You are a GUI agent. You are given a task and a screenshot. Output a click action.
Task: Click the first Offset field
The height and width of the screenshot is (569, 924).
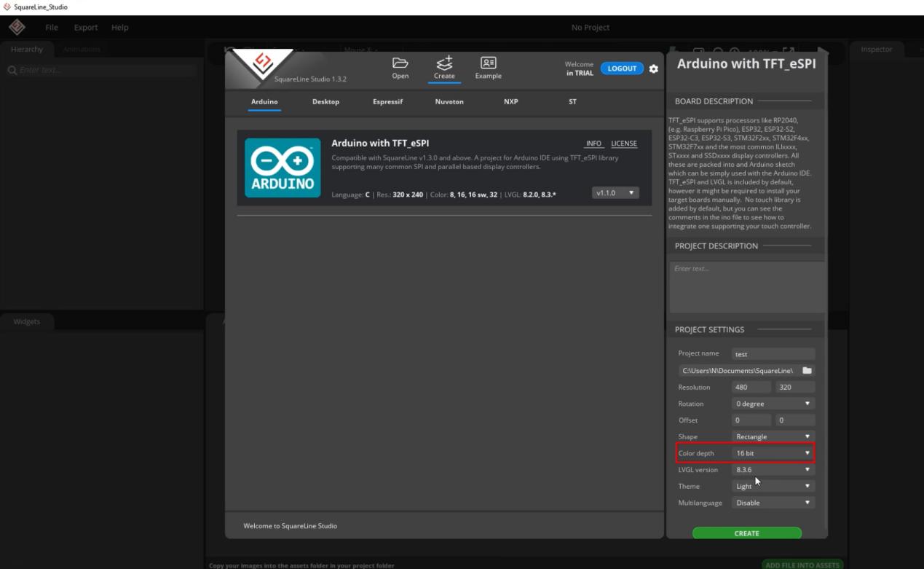pos(751,420)
